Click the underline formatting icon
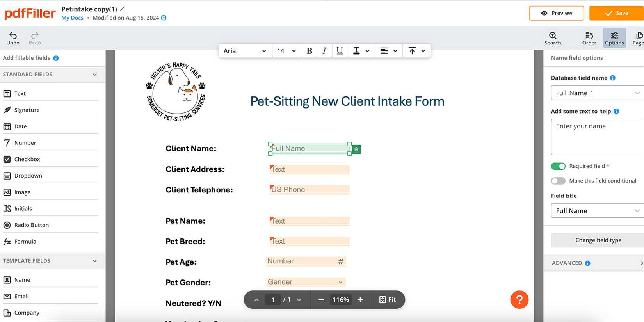 (x=340, y=51)
